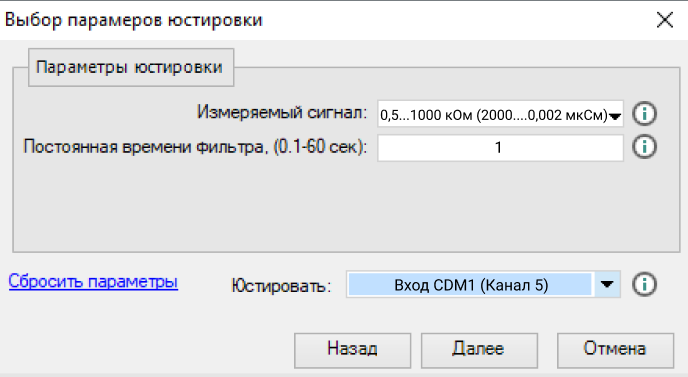
Task: Show info icon for filter time constant
Action: tap(644, 147)
